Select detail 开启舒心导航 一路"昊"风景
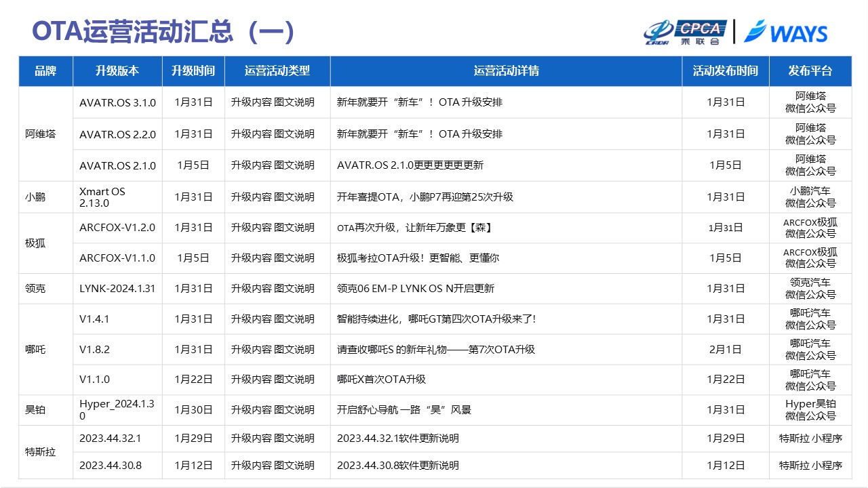The width and height of the screenshot is (868, 488). 404,410
